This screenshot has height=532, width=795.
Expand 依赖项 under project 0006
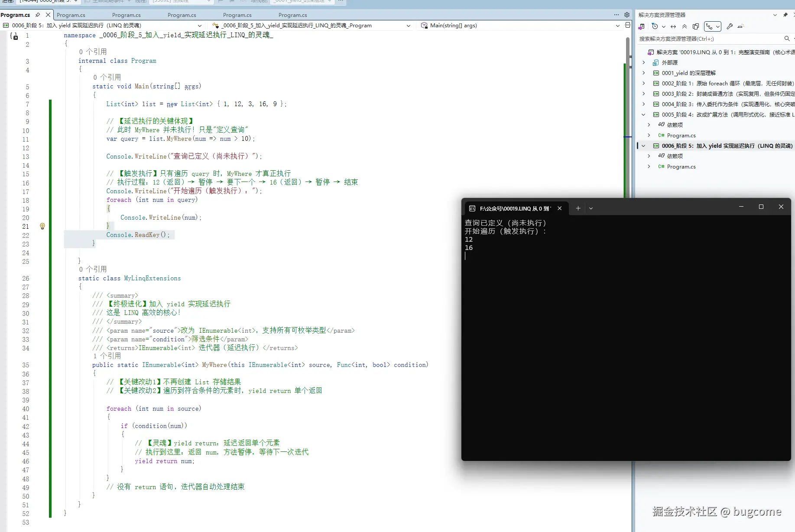click(649, 156)
